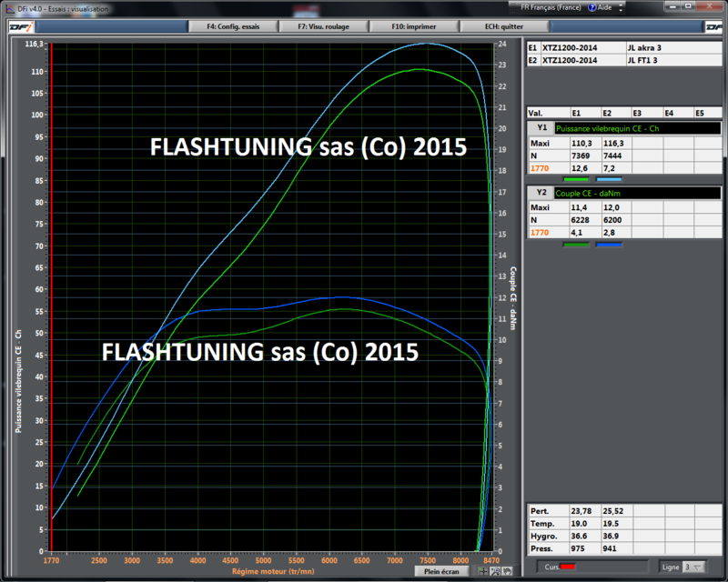The height and width of the screenshot is (582, 728).
Task: Click torque rpm value 6200
Action: (x=617, y=220)
